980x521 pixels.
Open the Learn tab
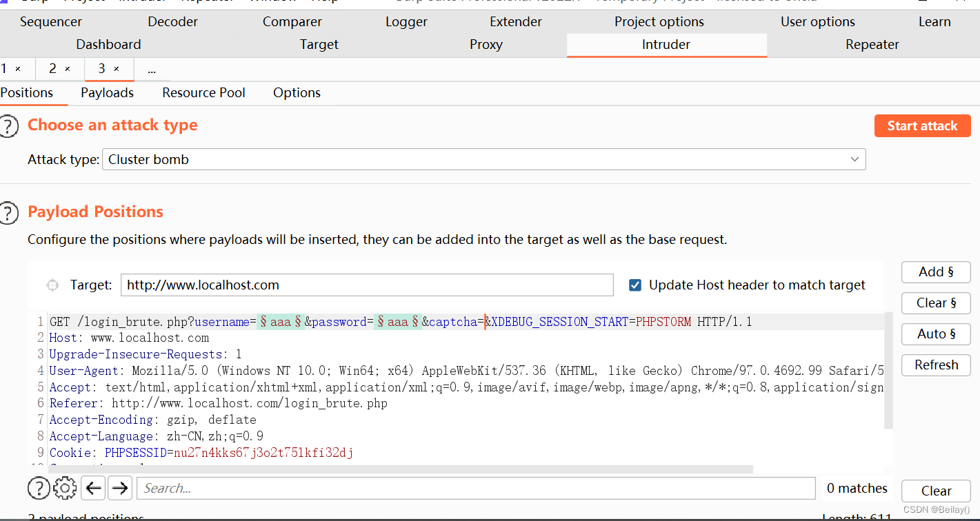934,21
